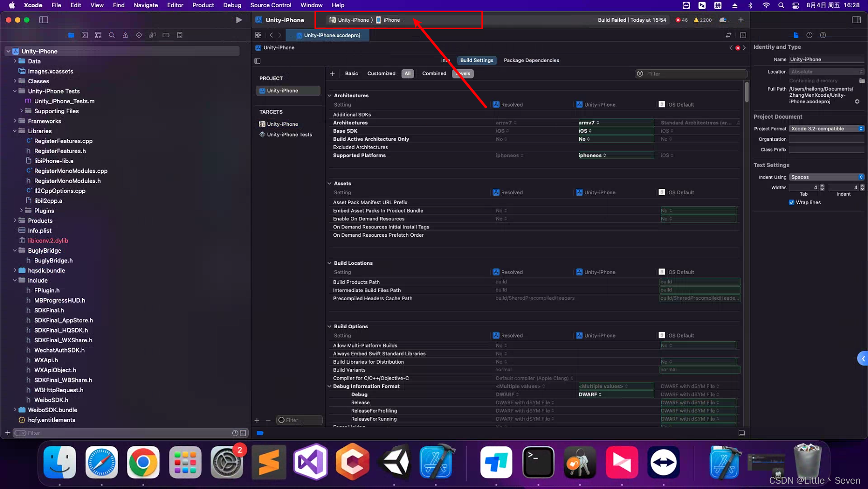Select the Customized settings filter
Screen dimensions: 868x489
[381, 74]
